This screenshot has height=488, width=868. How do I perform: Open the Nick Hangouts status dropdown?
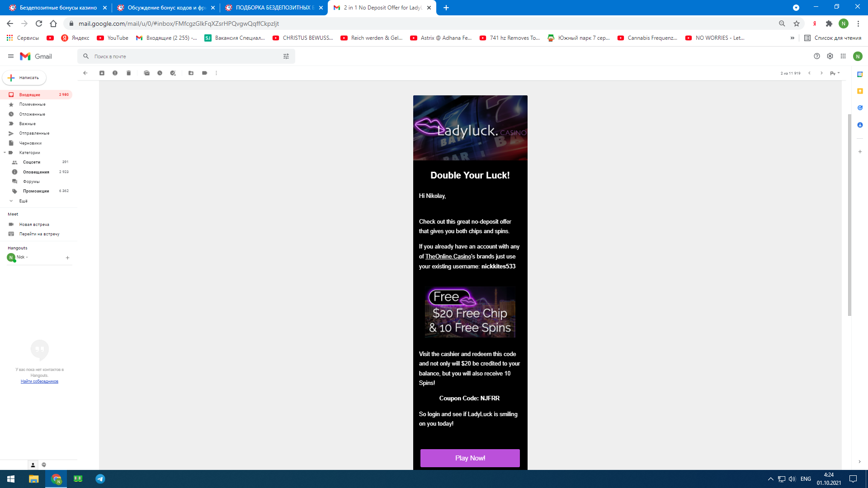coord(27,258)
